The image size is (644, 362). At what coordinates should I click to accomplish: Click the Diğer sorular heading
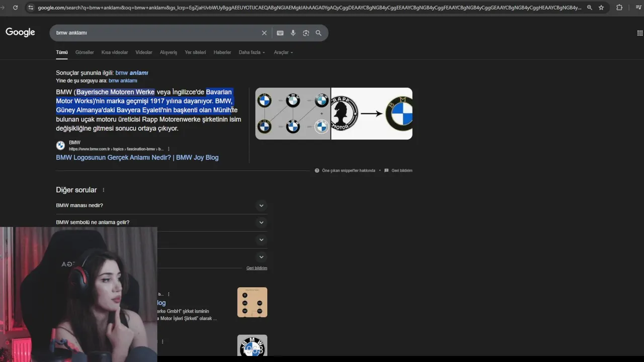(x=76, y=190)
